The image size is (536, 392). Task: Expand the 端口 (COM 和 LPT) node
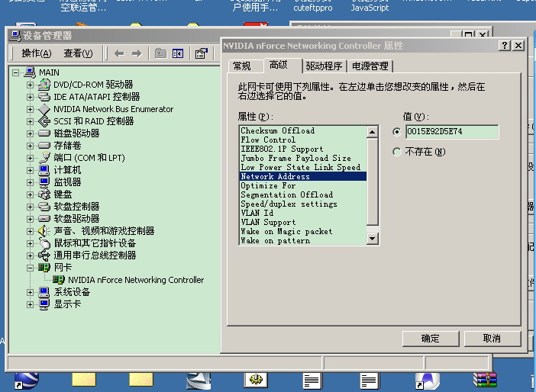(30, 158)
